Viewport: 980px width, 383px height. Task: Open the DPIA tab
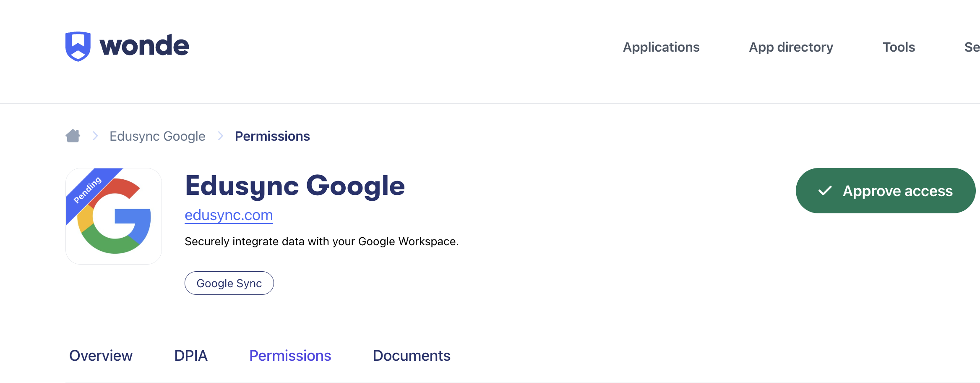tap(191, 356)
